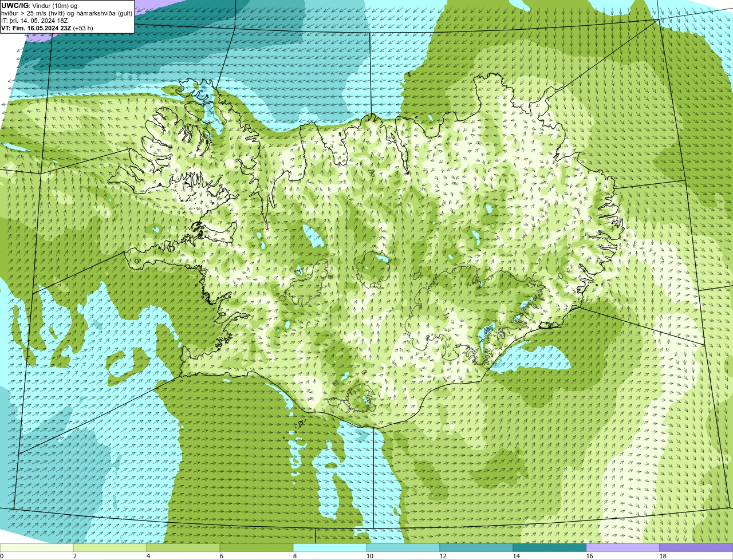Click the legend scale label "8"
The image size is (733, 560).
click(x=295, y=556)
